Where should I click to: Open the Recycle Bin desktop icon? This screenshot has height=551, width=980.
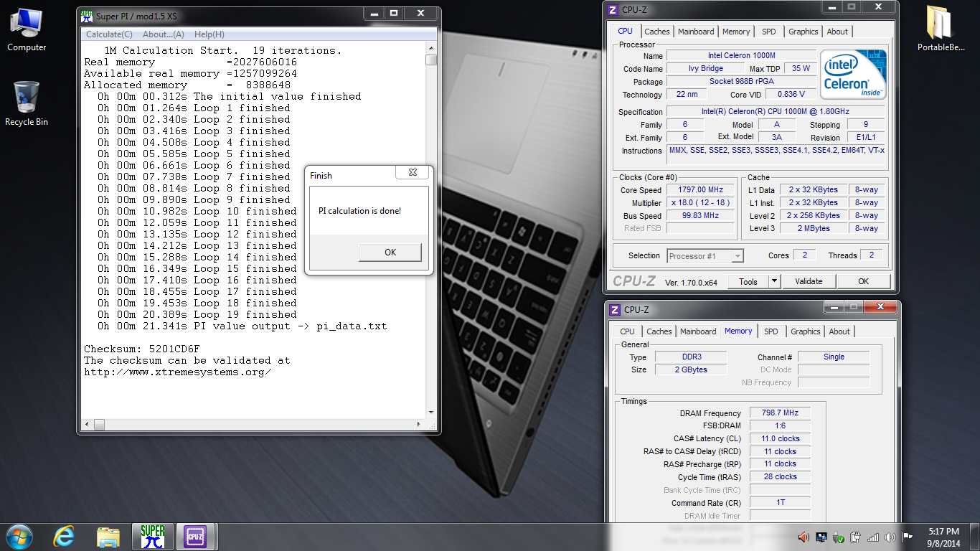tap(27, 103)
